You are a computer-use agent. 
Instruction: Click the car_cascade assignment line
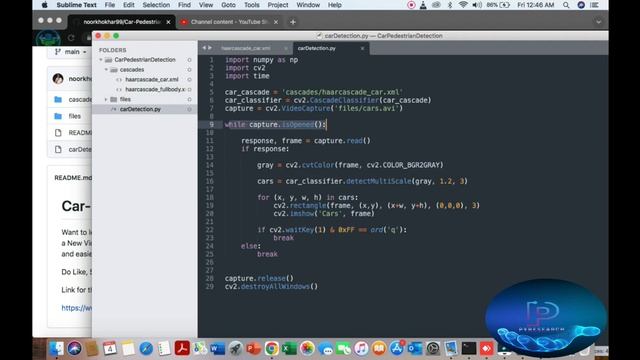pos(313,92)
